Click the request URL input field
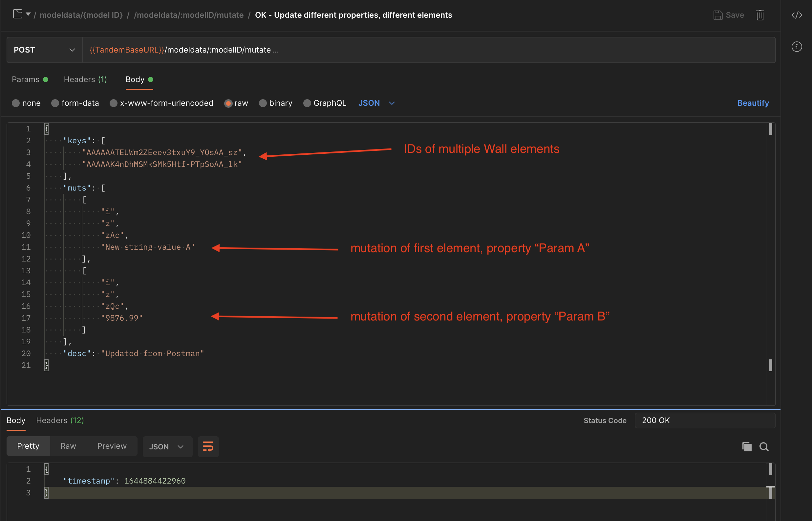Viewport: 812px width, 521px height. (x=428, y=50)
